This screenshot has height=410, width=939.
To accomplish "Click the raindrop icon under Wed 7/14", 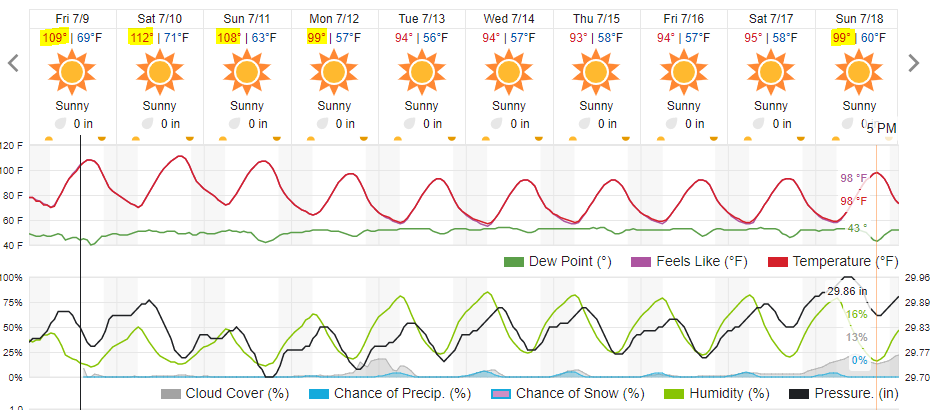I will (x=497, y=124).
